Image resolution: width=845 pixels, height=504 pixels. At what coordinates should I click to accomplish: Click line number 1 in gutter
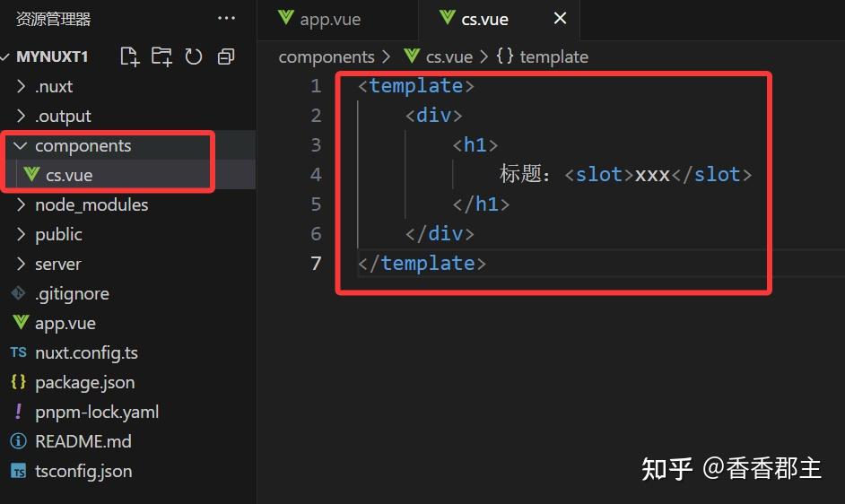tap(316, 86)
